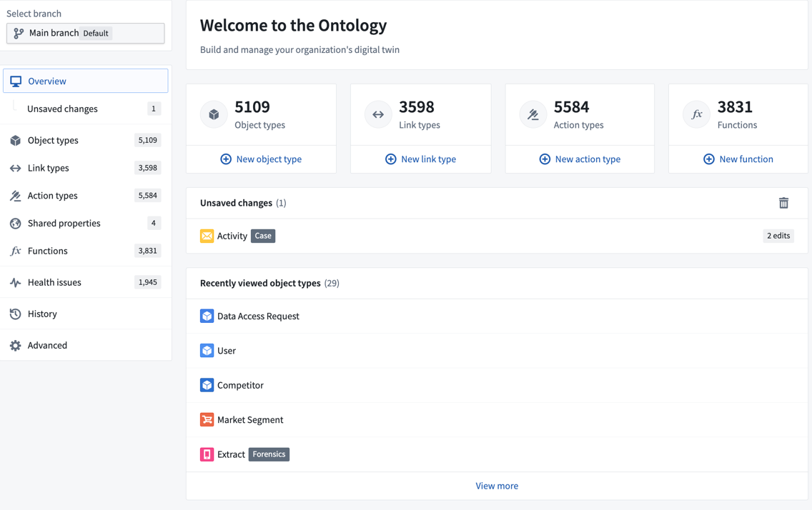This screenshot has height=510, width=812.
Task: Discard unsaved changes with trash icon
Action: click(783, 203)
